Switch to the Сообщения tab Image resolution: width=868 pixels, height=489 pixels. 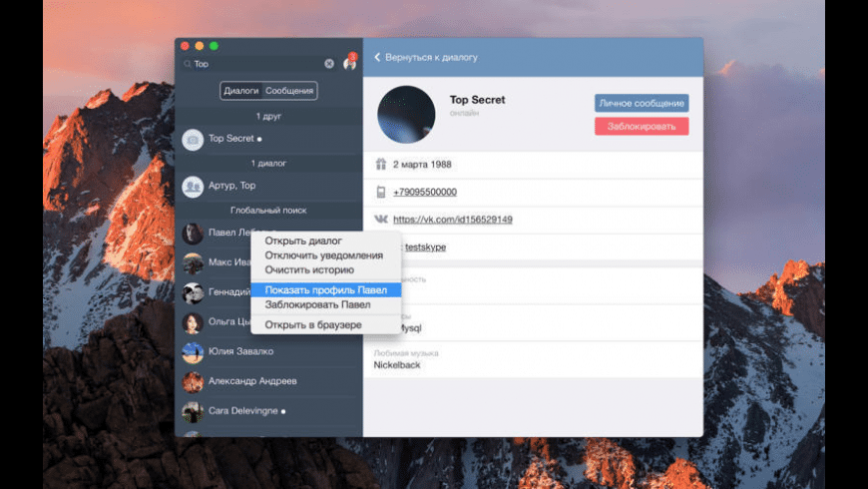click(x=289, y=91)
